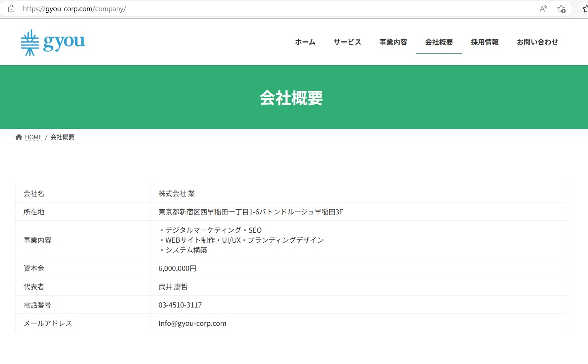
Task: Click the デジタルマーケティング・SEO line
Action: pos(210,230)
